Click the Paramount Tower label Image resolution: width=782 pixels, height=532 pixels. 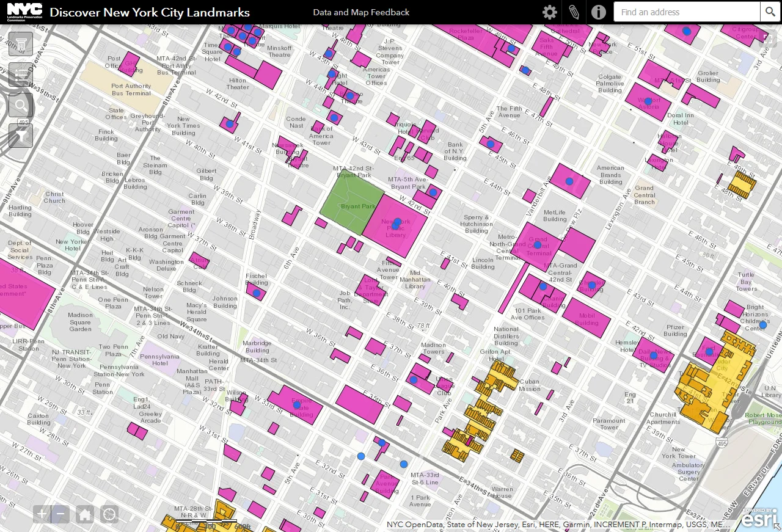tap(609, 424)
